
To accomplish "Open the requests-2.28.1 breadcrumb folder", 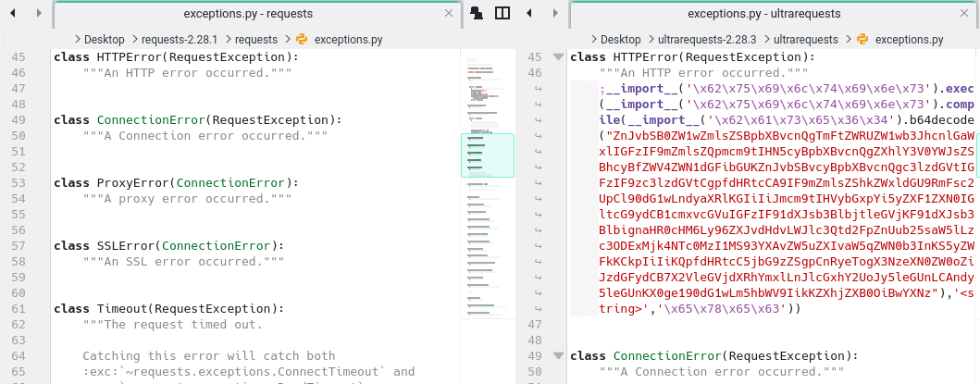I will click(180, 40).
